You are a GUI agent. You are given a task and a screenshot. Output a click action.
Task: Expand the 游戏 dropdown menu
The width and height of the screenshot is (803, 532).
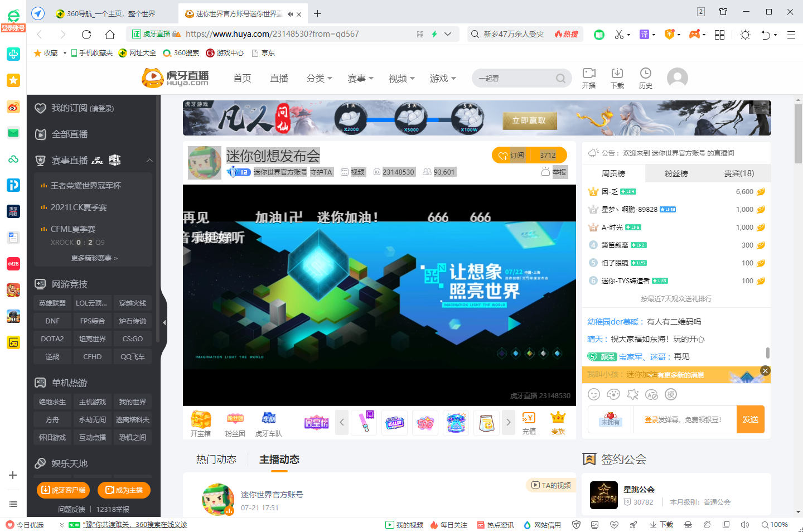(443, 79)
